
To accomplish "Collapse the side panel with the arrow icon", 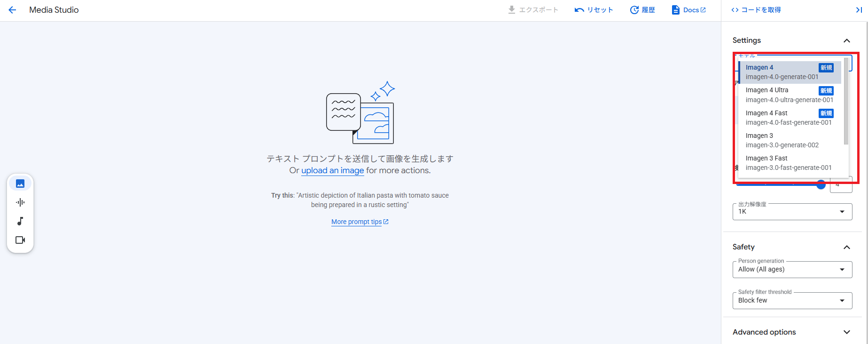I will [859, 10].
